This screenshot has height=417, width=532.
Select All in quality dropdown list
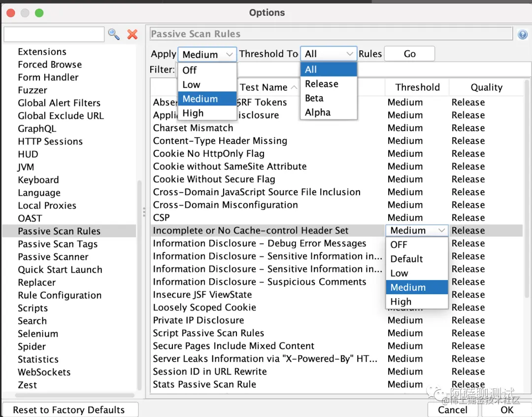(329, 69)
